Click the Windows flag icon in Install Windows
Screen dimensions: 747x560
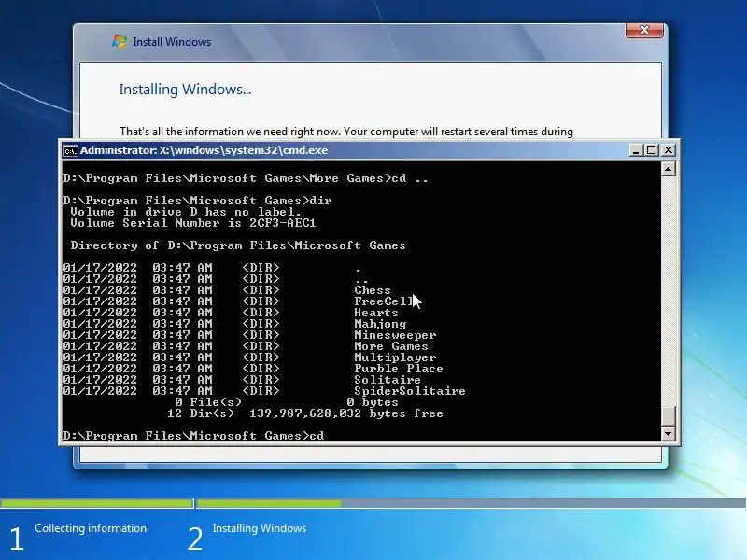click(120, 41)
